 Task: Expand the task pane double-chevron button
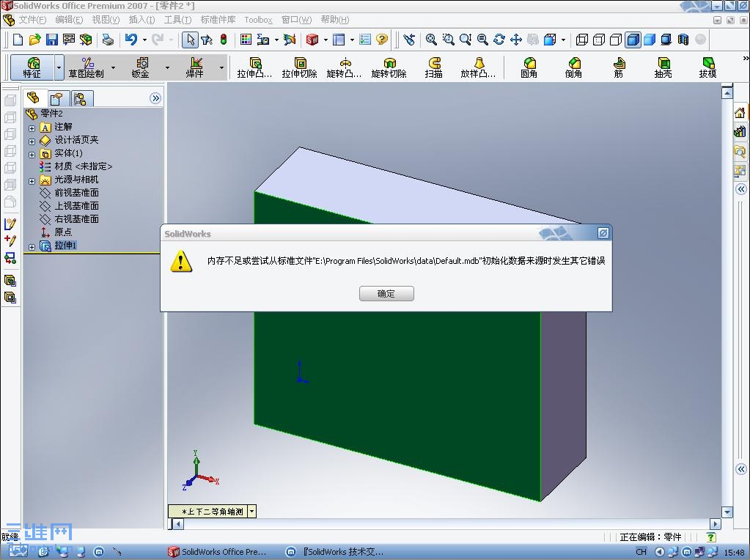point(741,189)
